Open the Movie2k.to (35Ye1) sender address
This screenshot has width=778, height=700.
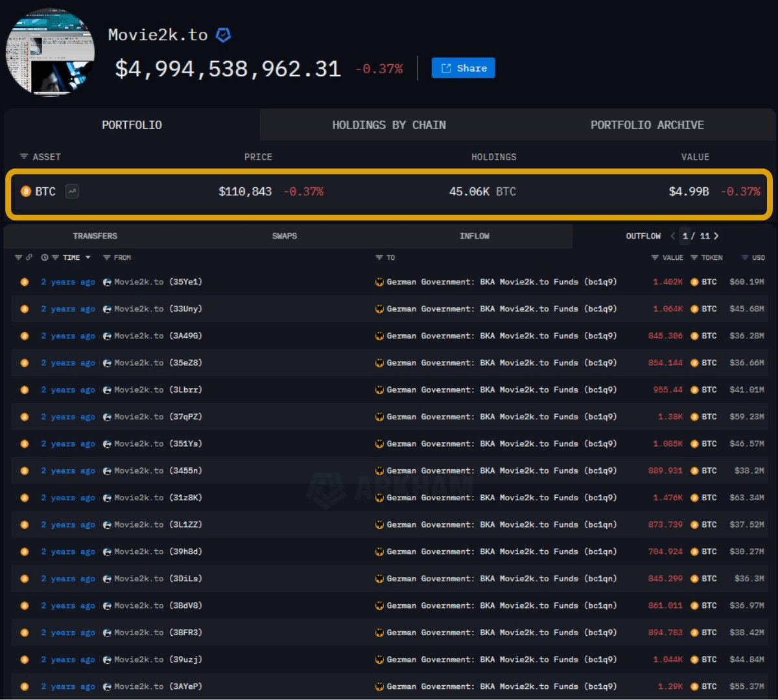coord(158,282)
